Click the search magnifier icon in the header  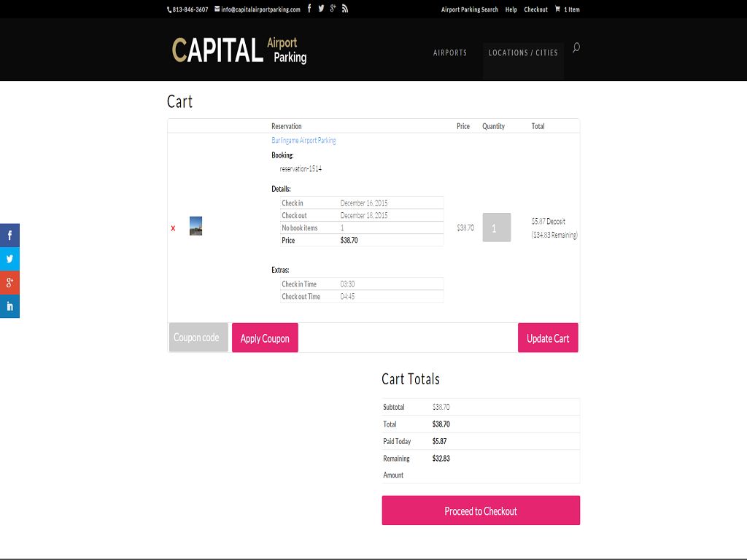tap(576, 47)
